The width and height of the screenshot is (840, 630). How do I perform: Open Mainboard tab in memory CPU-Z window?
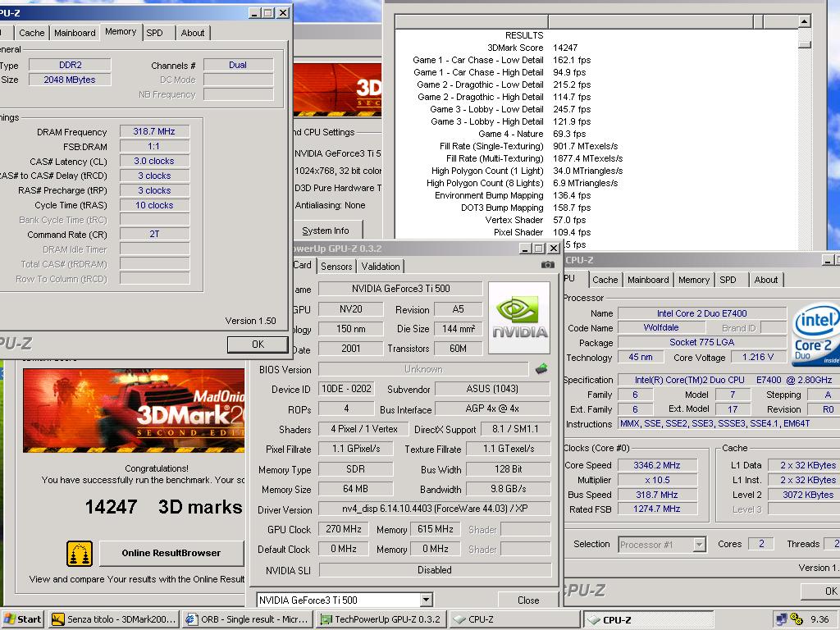click(x=75, y=33)
